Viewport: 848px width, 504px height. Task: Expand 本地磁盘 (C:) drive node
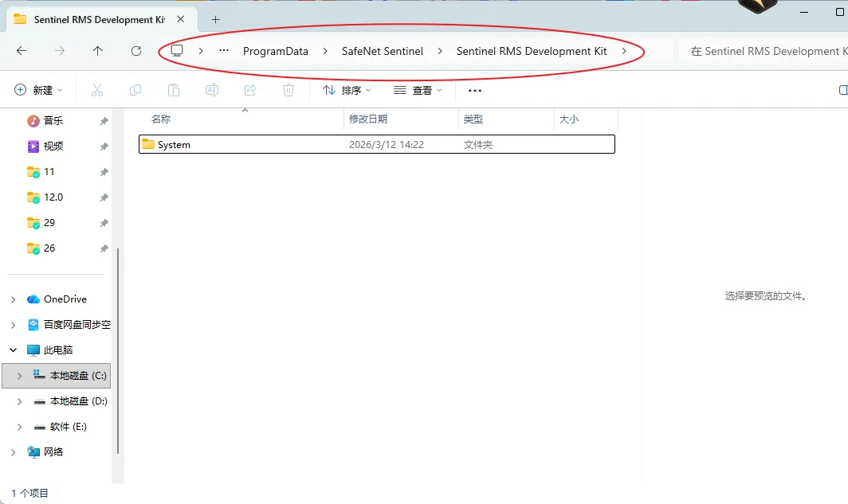pos(19,376)
